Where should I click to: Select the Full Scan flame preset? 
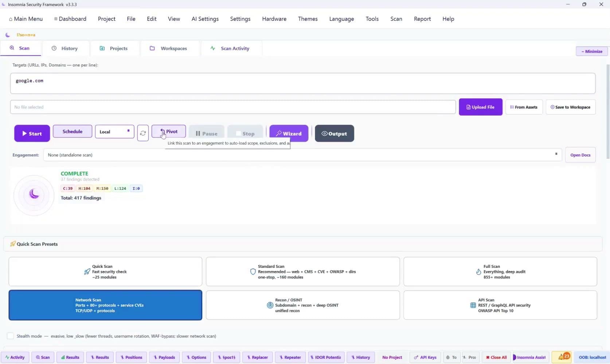pyautogui.click(x=500, y=272)
